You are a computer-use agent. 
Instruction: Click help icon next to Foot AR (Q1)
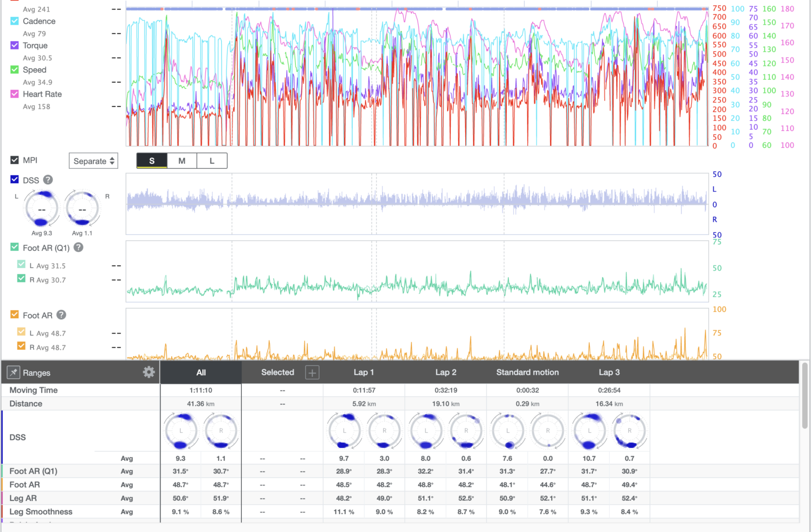(x=78, y=248)
